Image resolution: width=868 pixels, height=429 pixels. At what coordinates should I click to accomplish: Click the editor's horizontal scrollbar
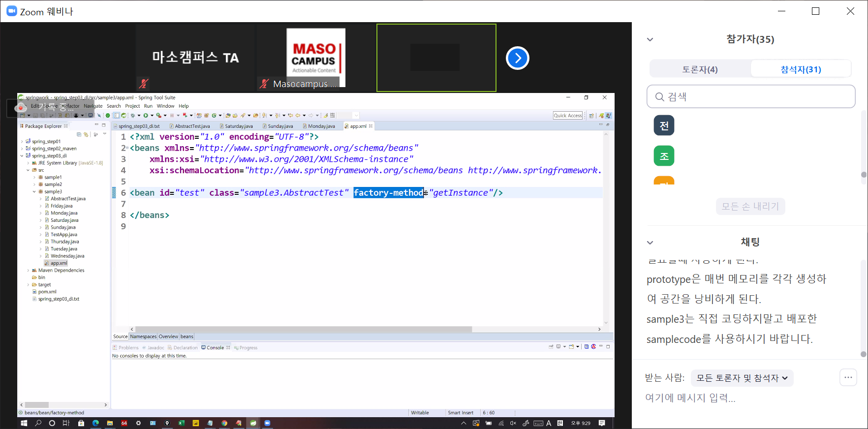click(303, 329)
